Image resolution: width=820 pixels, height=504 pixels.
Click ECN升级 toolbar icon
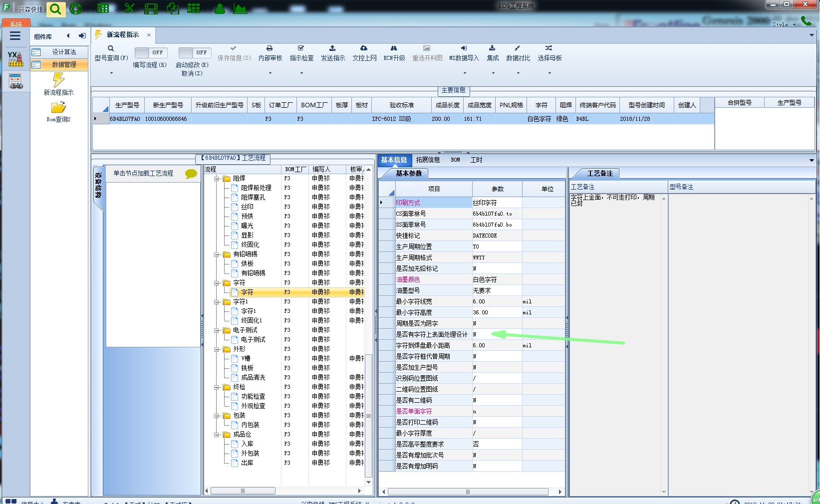pyautogui.click(x=394, y=48)
